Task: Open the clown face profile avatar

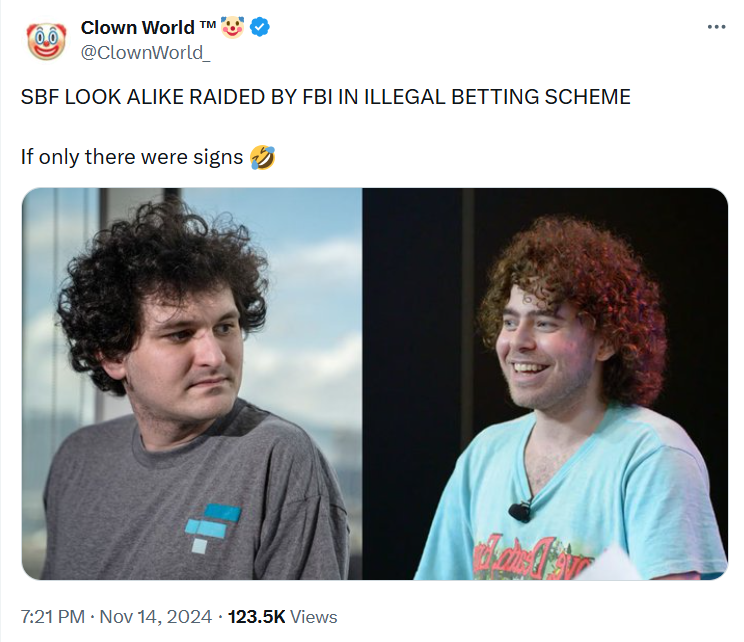Action: [x=46, y=40]
